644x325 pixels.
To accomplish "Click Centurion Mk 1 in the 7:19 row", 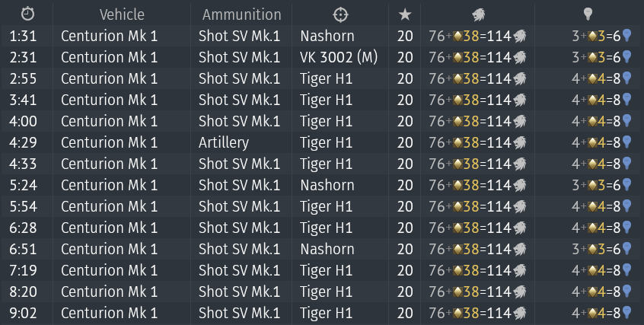I will click(109, 270).
